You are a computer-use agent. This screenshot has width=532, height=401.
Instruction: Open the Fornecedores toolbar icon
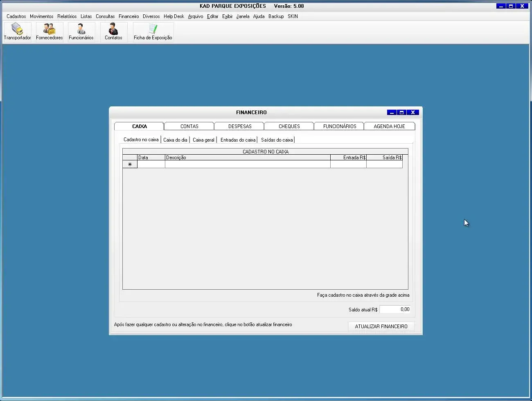[x=50, y=32]
